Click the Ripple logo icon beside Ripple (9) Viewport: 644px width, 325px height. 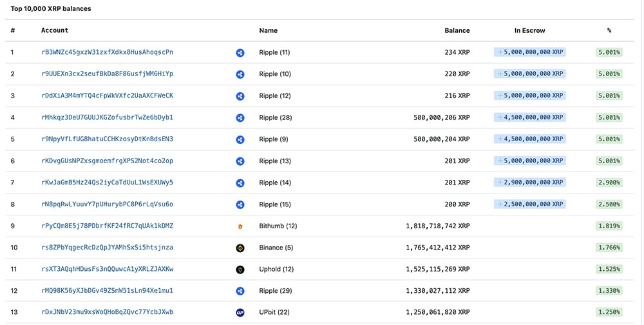tap(240, 139)
